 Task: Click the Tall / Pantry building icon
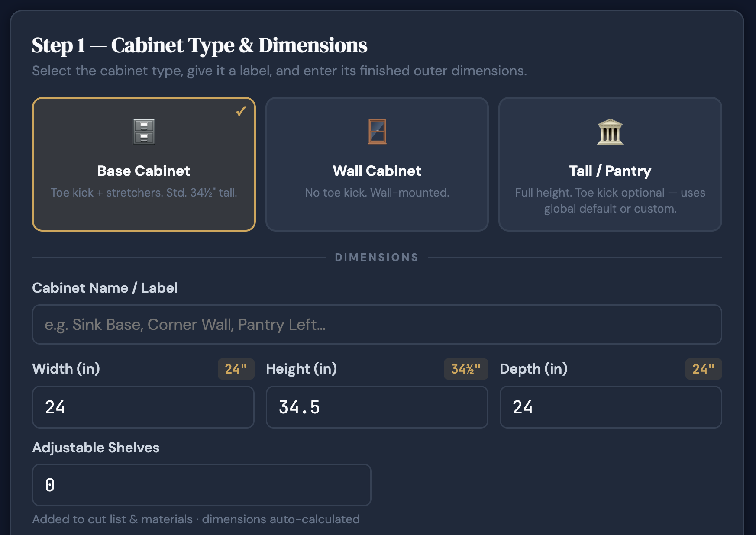[610, 132]
